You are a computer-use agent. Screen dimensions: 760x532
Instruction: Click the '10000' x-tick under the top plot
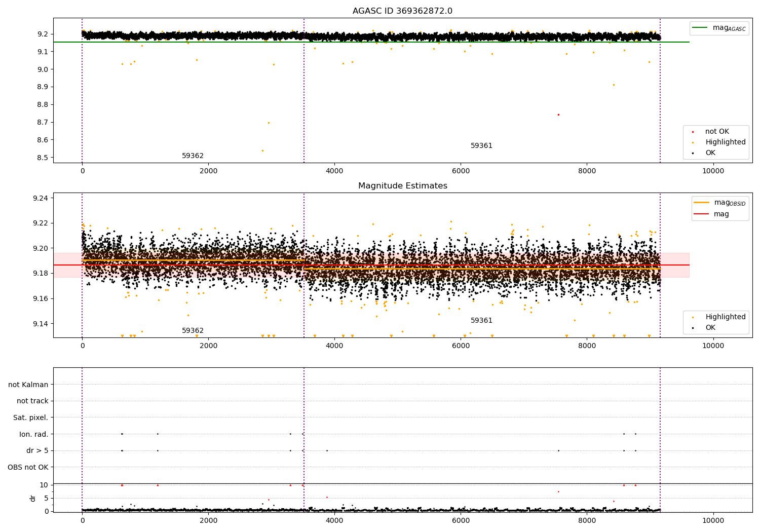[713, 171]
